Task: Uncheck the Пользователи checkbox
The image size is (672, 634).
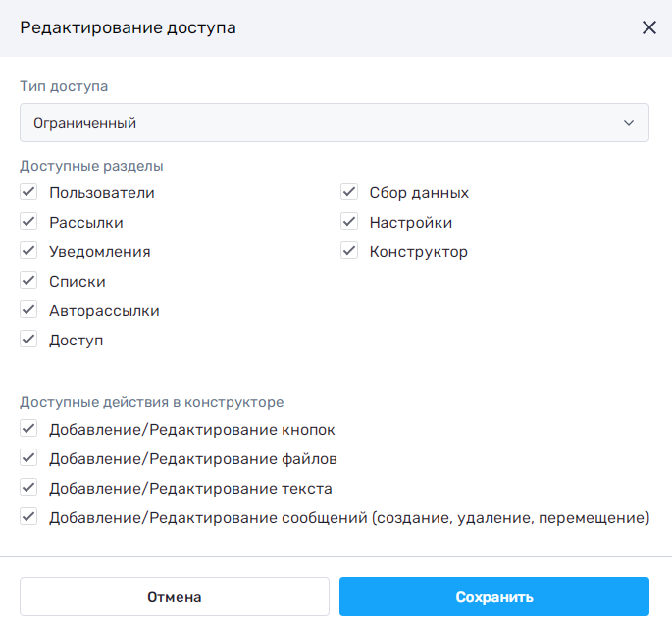Action: [28, 193]
